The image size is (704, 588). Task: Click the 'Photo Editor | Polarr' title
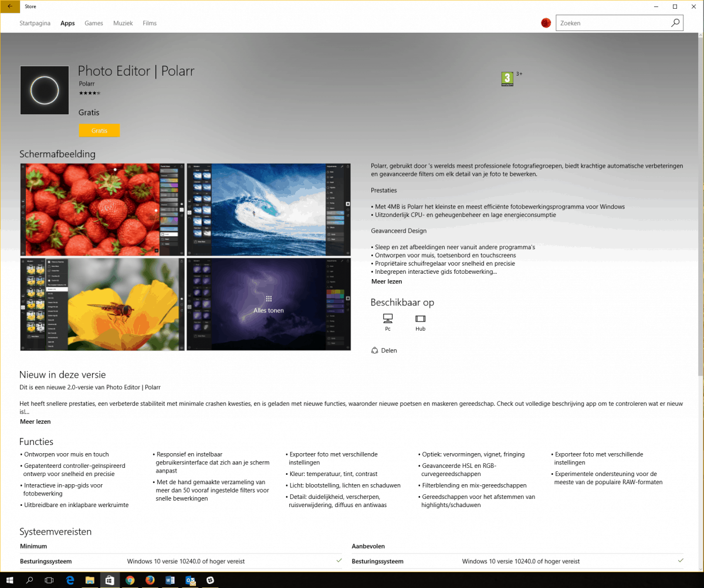pos(136,71)
